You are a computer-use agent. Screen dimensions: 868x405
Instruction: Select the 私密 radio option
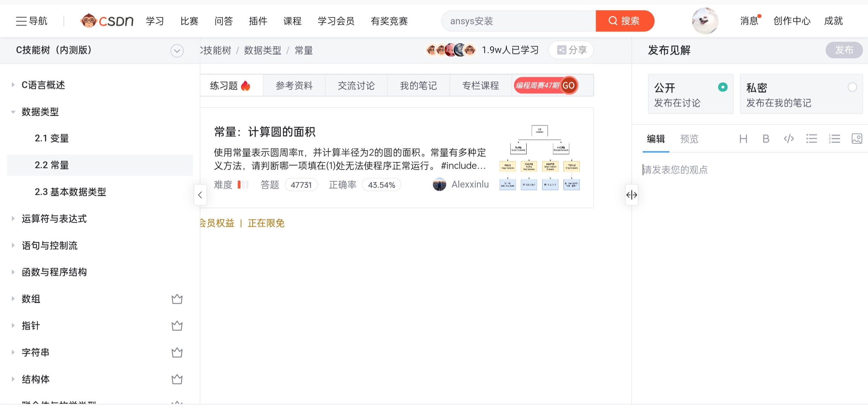pyautogui.click(x=852, y=87)
